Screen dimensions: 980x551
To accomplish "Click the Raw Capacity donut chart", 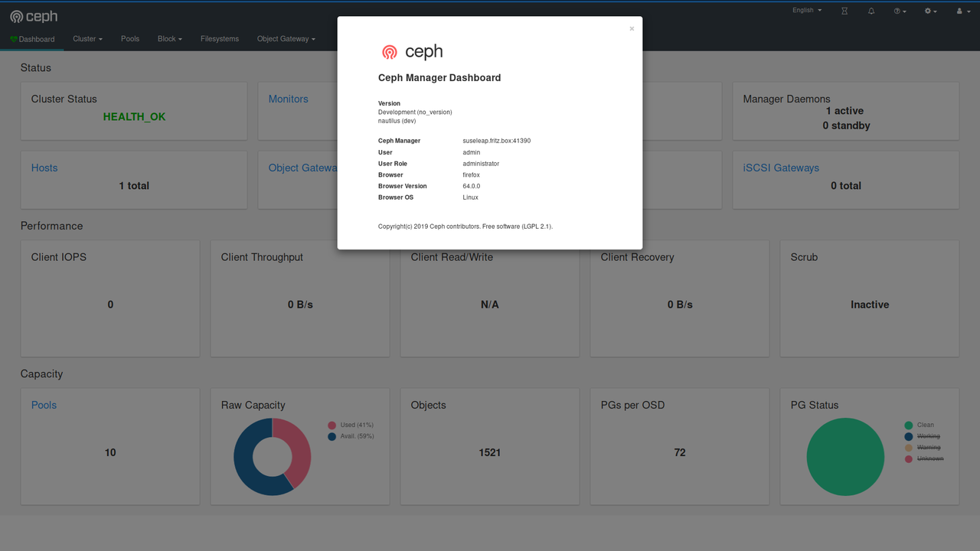I will [273, 456].
